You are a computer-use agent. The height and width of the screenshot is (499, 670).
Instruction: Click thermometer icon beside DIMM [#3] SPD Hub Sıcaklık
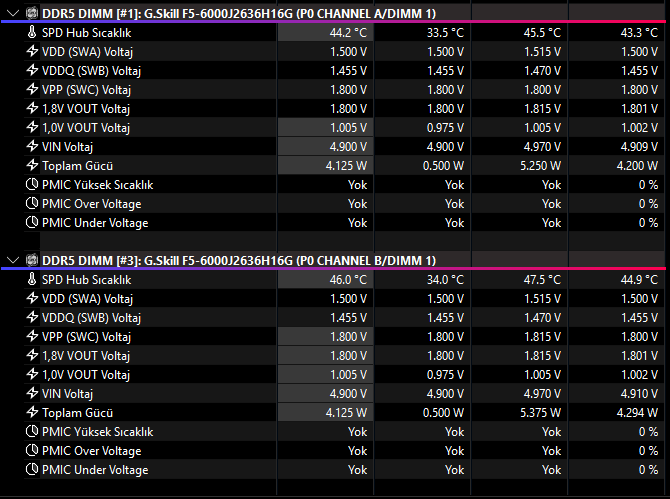click(x=32, y=279)
